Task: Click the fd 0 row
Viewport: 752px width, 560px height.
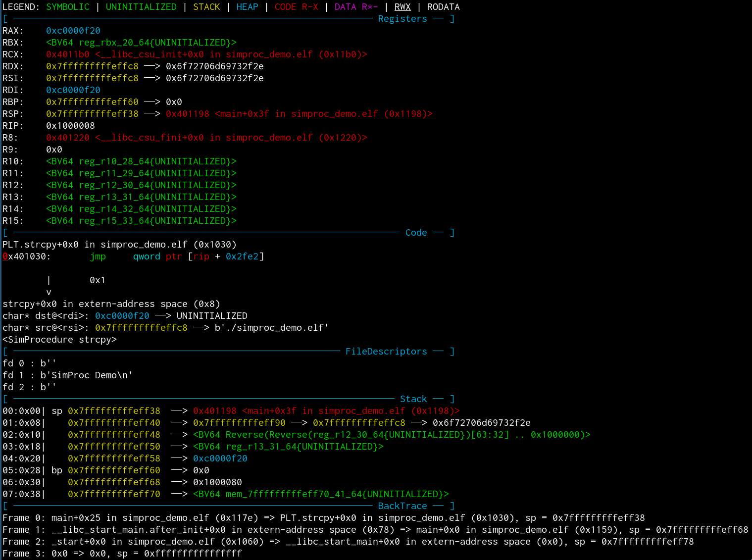Action: pos(30,363)
